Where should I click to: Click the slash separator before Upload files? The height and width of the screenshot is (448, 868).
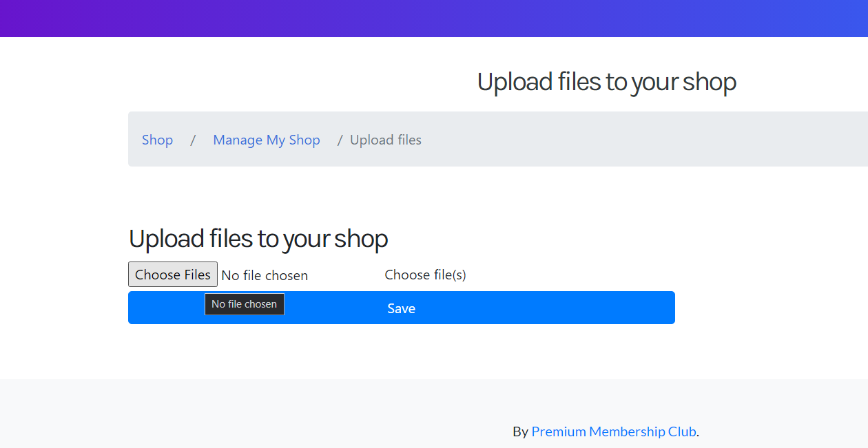point(340,140)
